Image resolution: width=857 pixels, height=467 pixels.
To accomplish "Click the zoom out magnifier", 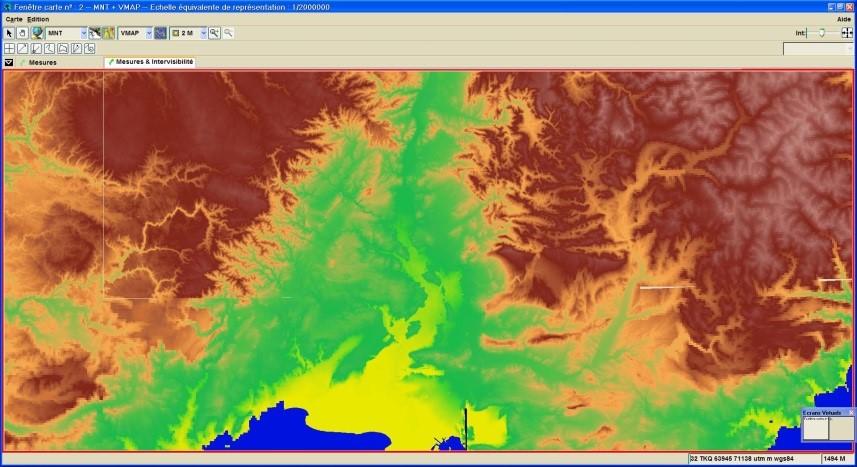I will click(x=228, y=33).
